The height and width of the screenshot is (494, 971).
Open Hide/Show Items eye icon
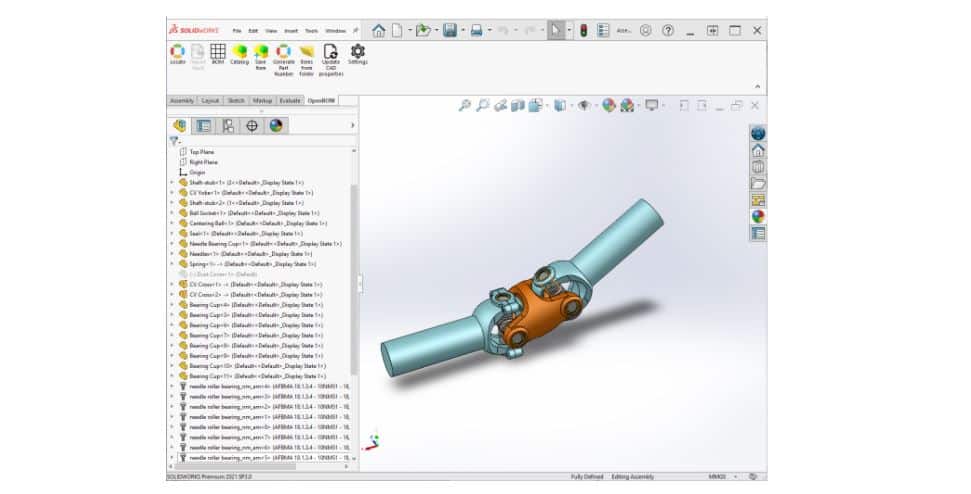coord(584,106)
